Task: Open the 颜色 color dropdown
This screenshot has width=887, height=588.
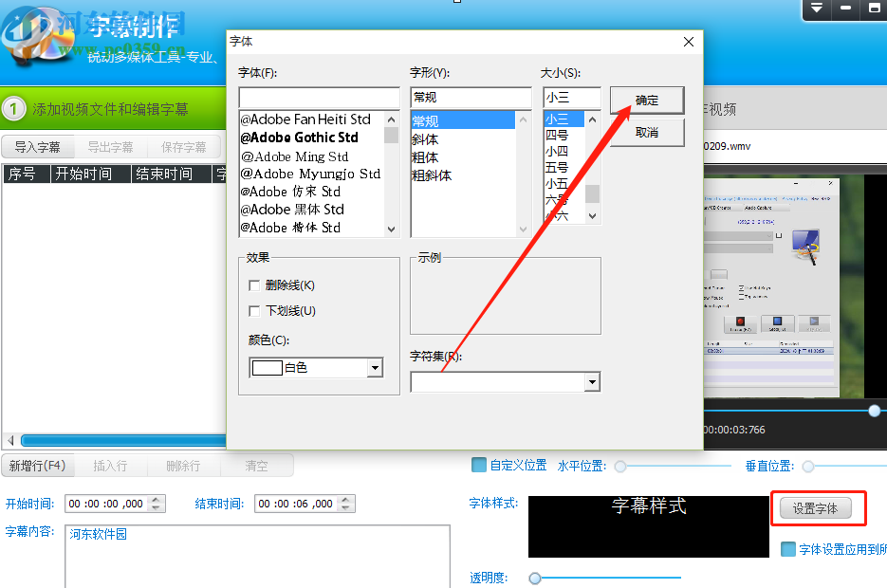Action: pos(374,368)
